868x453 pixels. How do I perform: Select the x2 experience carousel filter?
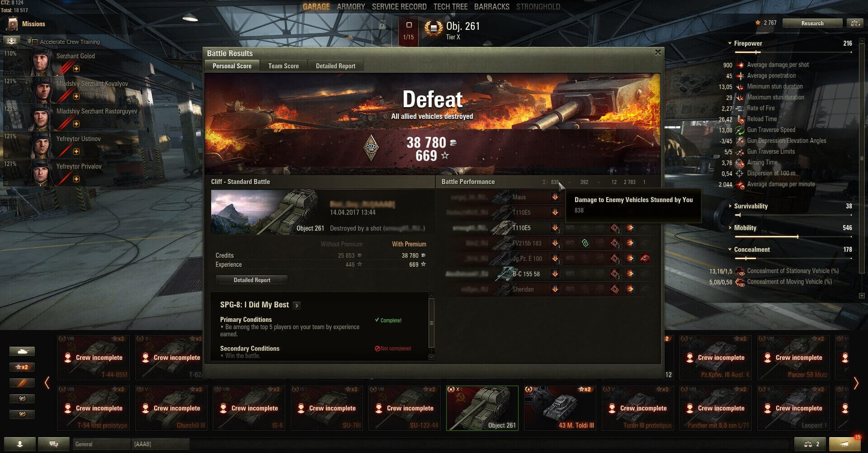point(22,367)
